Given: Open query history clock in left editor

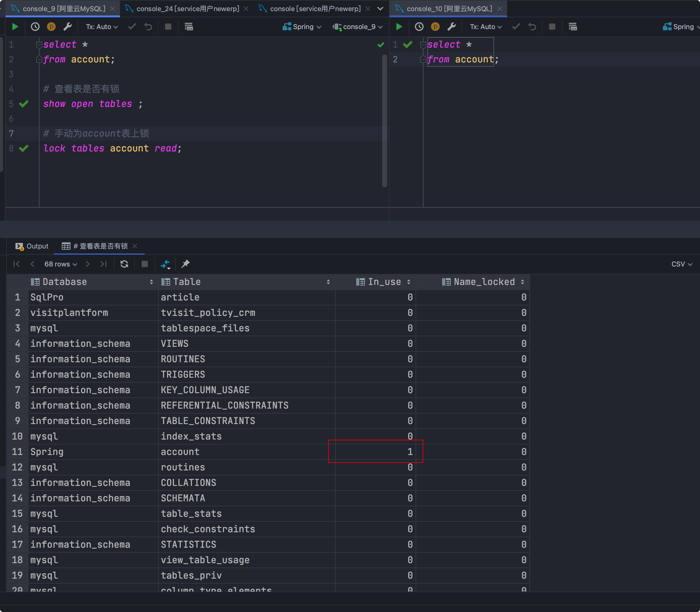Looking at the screenshot, I should [x=35, y=27].
